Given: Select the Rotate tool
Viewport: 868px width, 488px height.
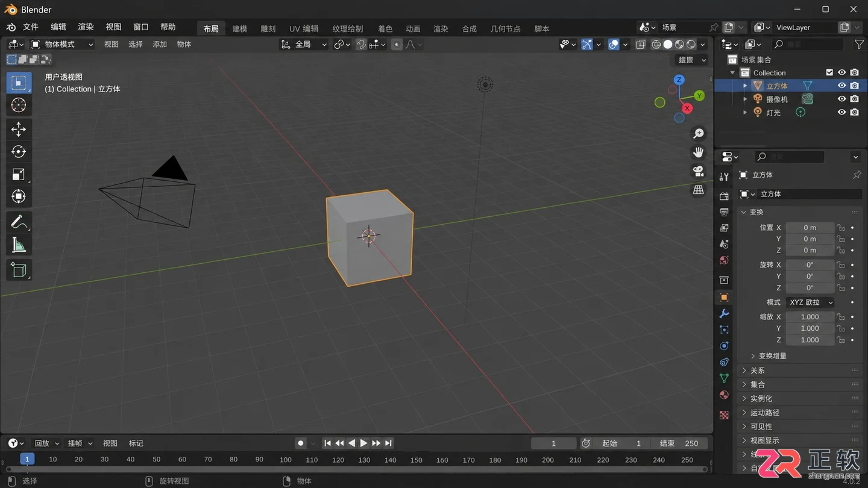Looking at the screenshot, I should tap(19, 151).
